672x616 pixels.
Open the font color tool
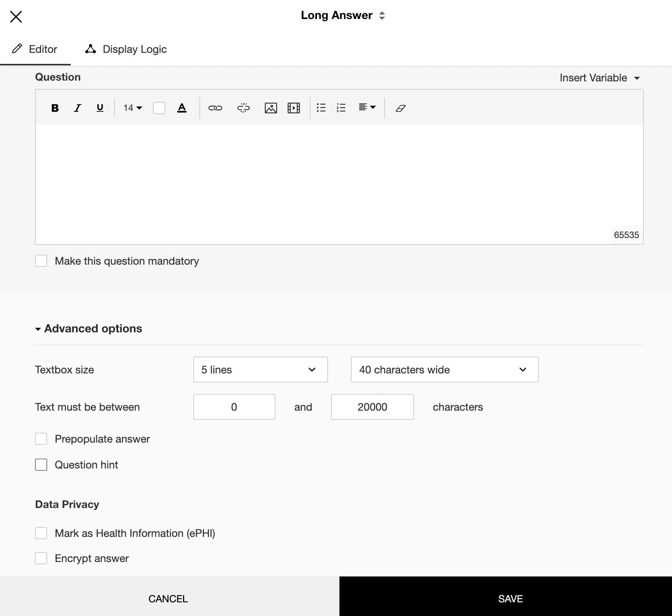pyautogui.click(x=182, y=108)
